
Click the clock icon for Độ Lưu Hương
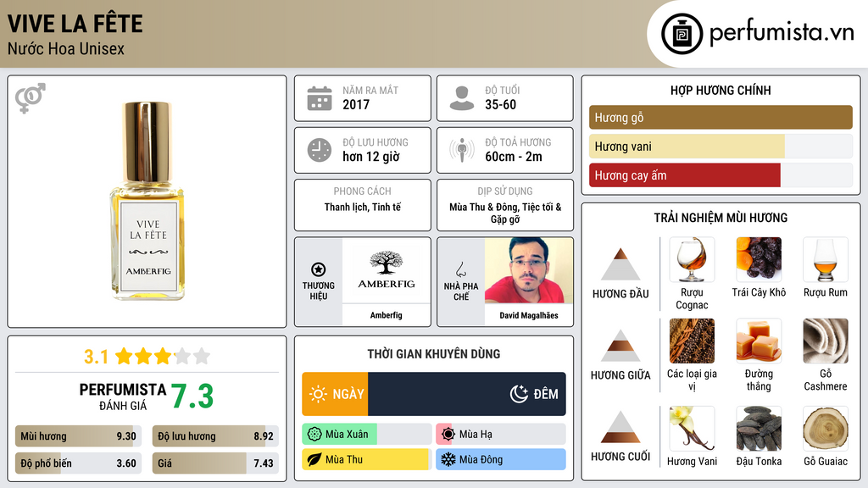[320, 150]
